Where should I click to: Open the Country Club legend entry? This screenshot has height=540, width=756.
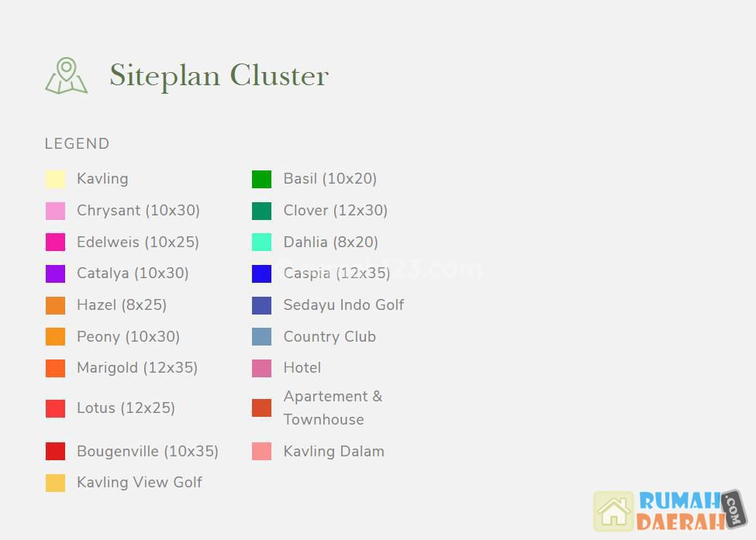(330, 337)
